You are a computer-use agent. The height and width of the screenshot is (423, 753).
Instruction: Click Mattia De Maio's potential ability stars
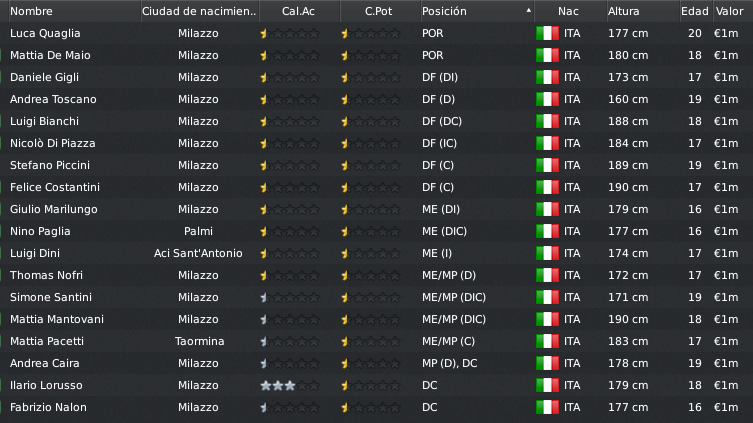[x=370, y=56]
